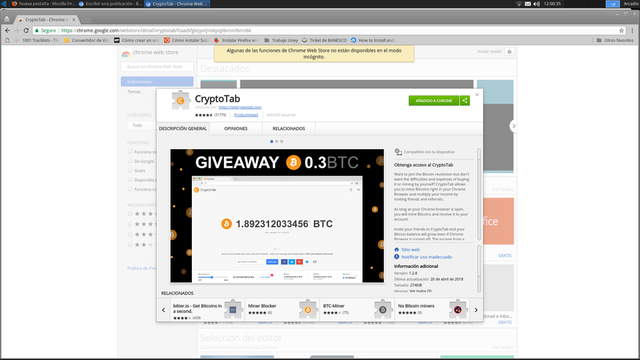Image resolution: width=640 pixels, height=360 pixels.
Task: Click the Notificar uso inadecuado alert icon
Action: click(396, 257)
